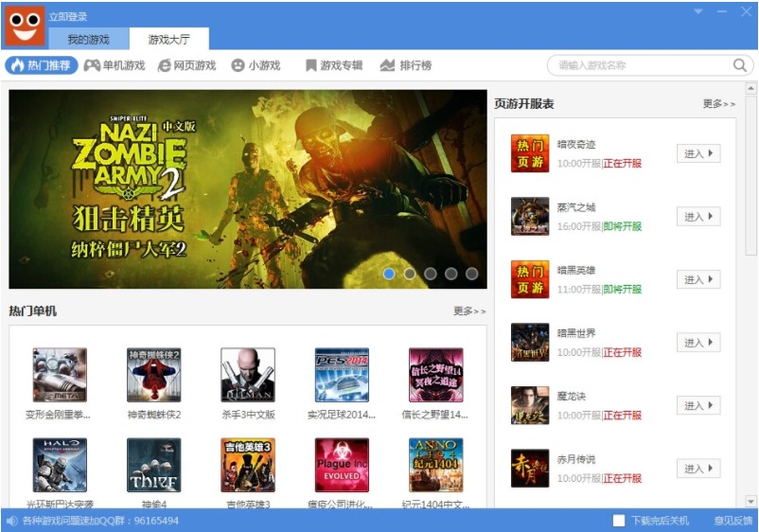Open the 信长之野望14 game icon
The image size is (759, 532).
click(435, 375)
